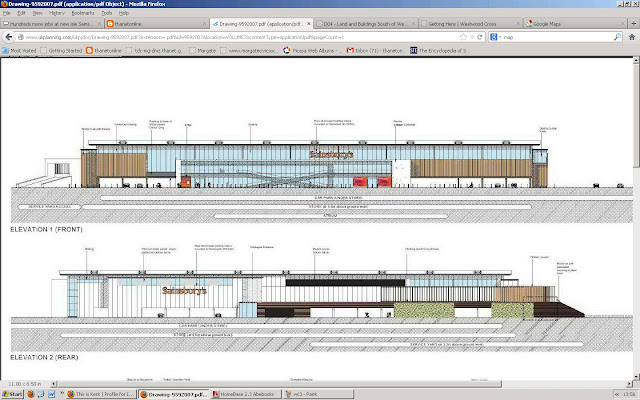Switch to 'This is Kent | Profile' taskbar window
This screenshot has width=640, height=400.
(101, 394)
